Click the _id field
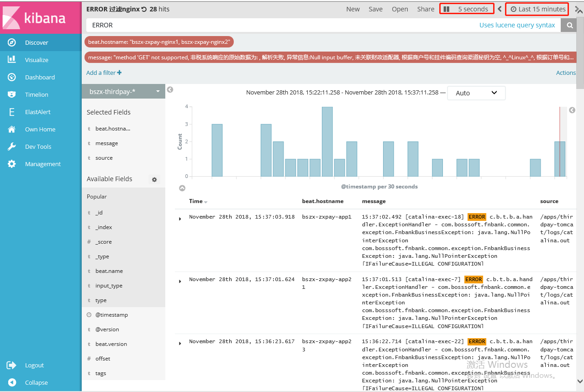 coord(99,213)
